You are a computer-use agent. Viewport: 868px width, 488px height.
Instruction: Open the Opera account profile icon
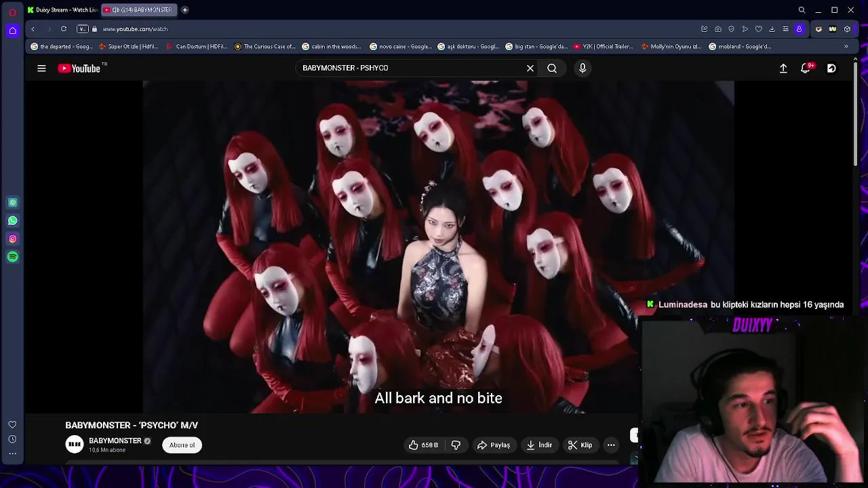(799, 29)
